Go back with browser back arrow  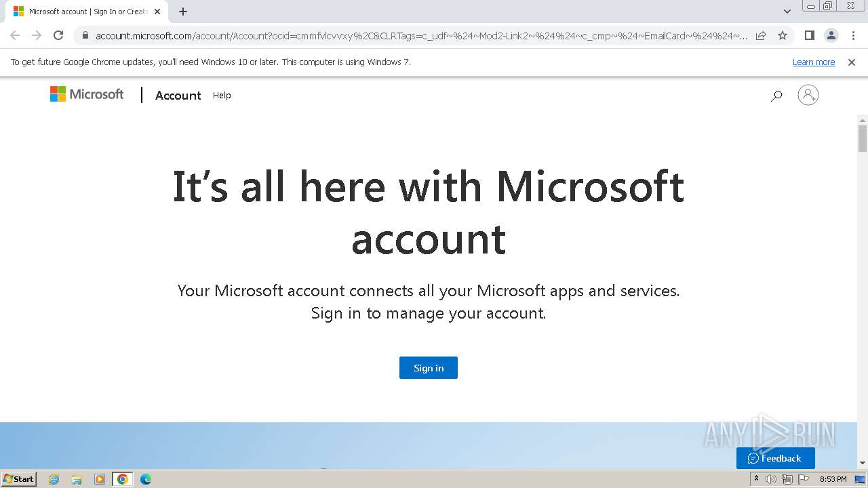tap(15, 35)
